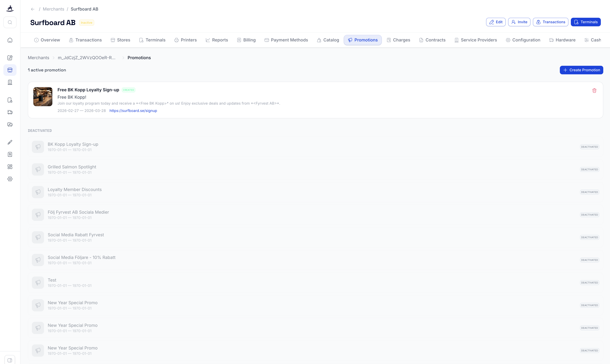
Task: Open the Charges tab
Action: 398,40
